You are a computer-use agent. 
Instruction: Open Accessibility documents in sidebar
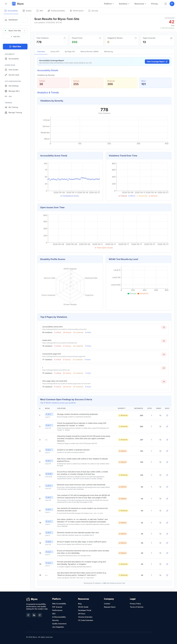(15, 59)
